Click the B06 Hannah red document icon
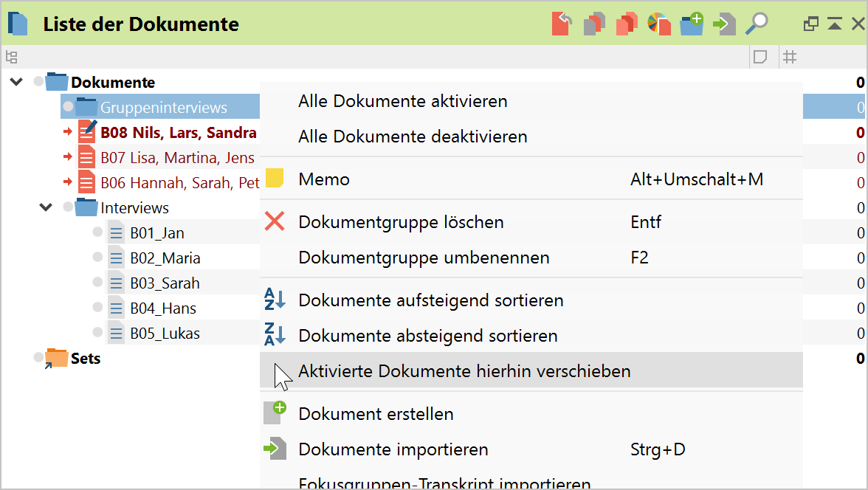868x490 pixels. click(x=86, y=182)
